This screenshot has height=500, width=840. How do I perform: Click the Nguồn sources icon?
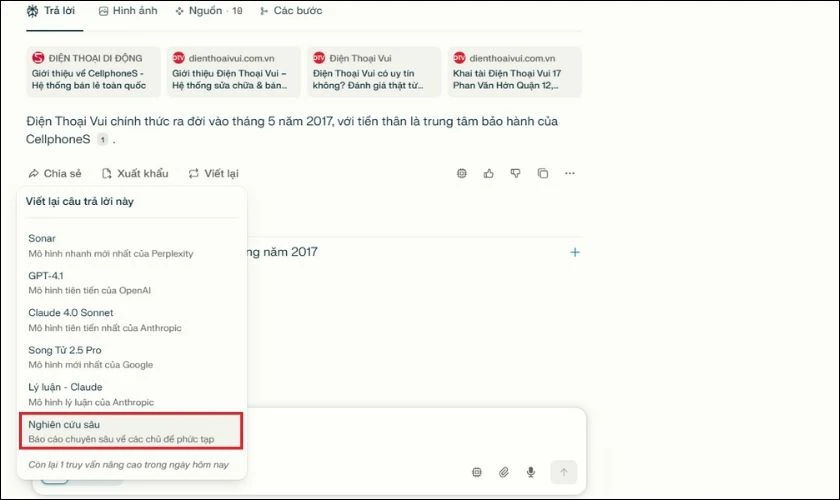coord(179,11)
